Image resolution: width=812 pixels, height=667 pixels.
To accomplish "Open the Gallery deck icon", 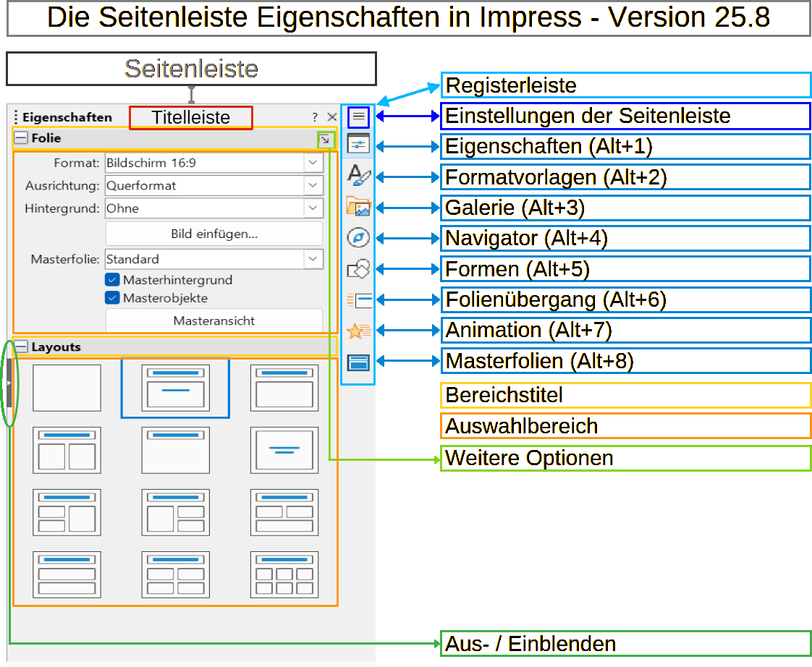I will [358, 207].
